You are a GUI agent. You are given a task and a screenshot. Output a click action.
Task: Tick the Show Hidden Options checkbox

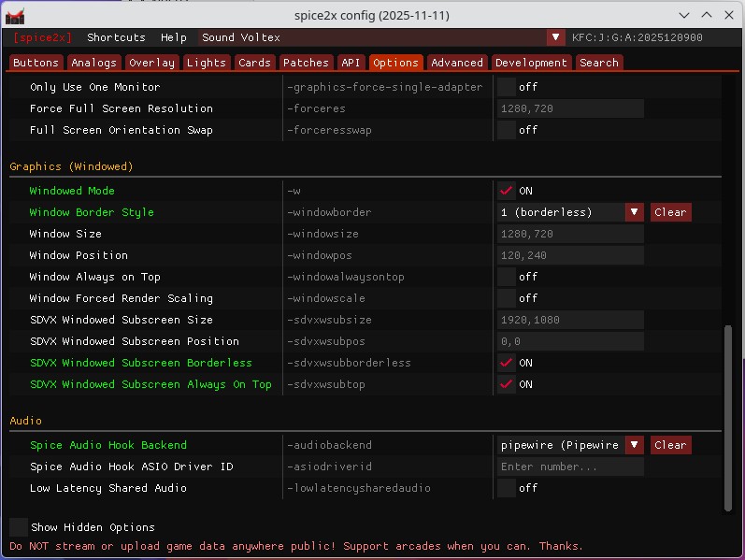(19, 527)
